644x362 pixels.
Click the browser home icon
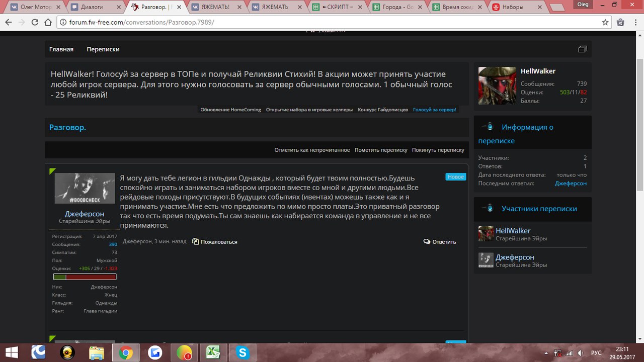click(x=48, y=23)
